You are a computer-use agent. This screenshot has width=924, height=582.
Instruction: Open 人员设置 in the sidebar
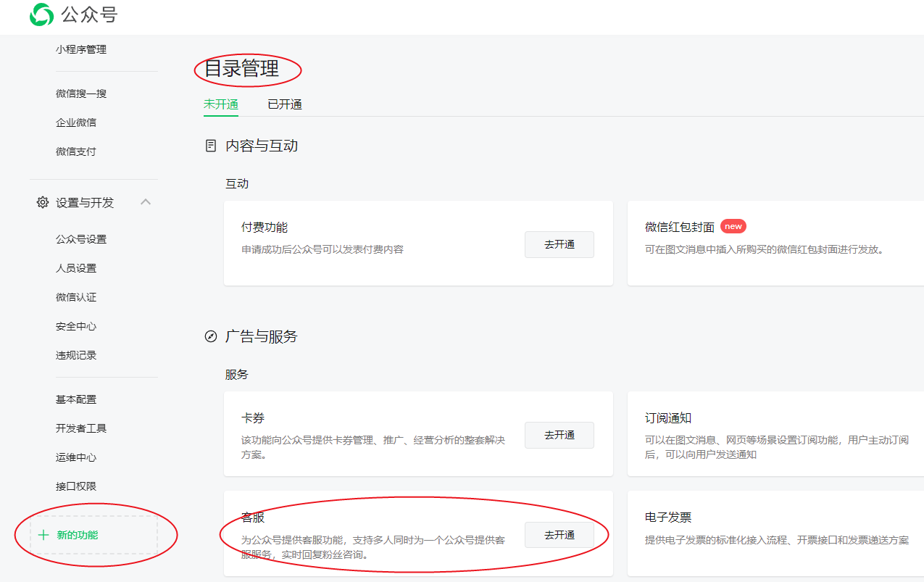[76, 268]
